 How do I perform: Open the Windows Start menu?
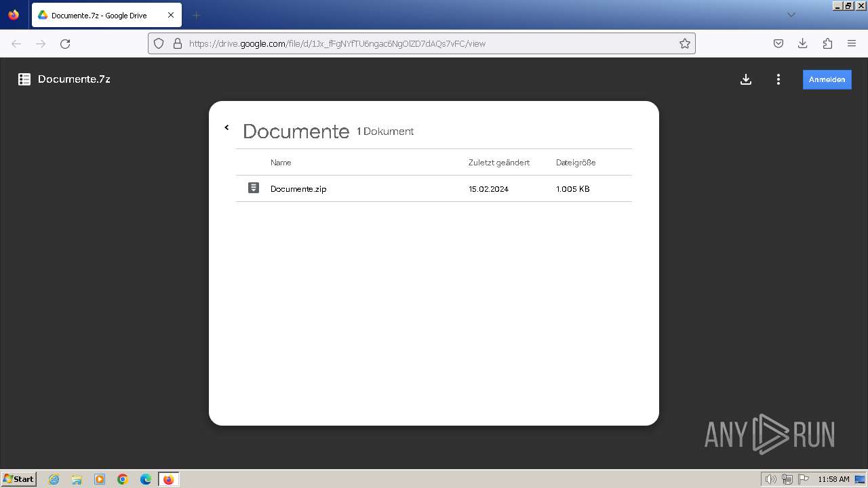[x=18, y=479]
